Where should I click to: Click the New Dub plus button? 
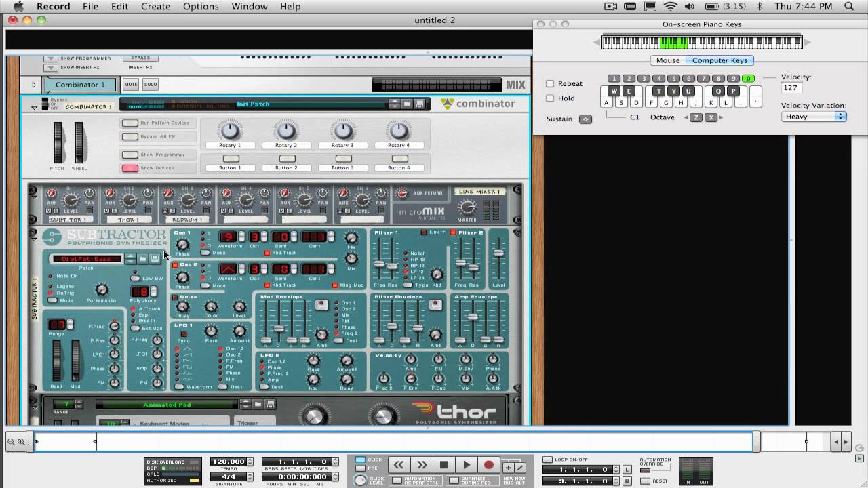[x=508, y=468]
